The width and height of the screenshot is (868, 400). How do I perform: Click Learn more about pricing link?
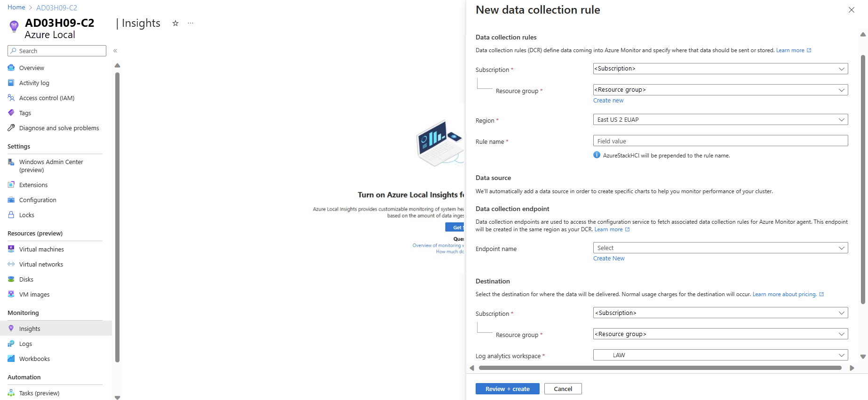click(788, 294)
